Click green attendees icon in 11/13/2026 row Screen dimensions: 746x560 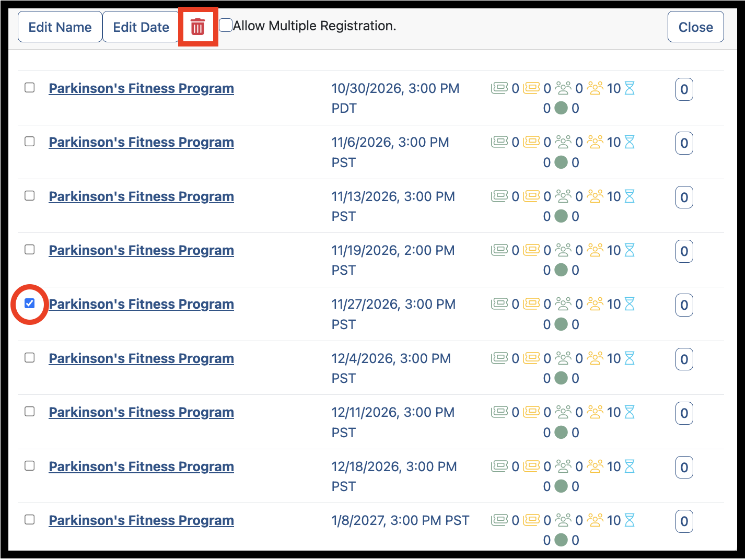point(563,196)
